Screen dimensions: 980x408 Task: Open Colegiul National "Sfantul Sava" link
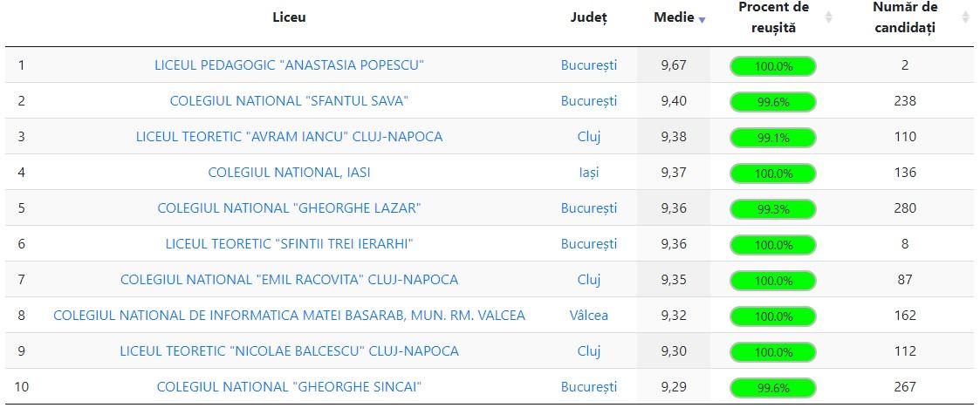pos(289,101)
